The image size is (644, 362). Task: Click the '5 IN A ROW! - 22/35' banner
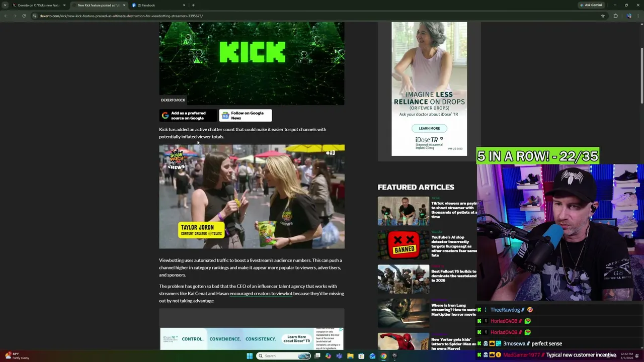538,156
